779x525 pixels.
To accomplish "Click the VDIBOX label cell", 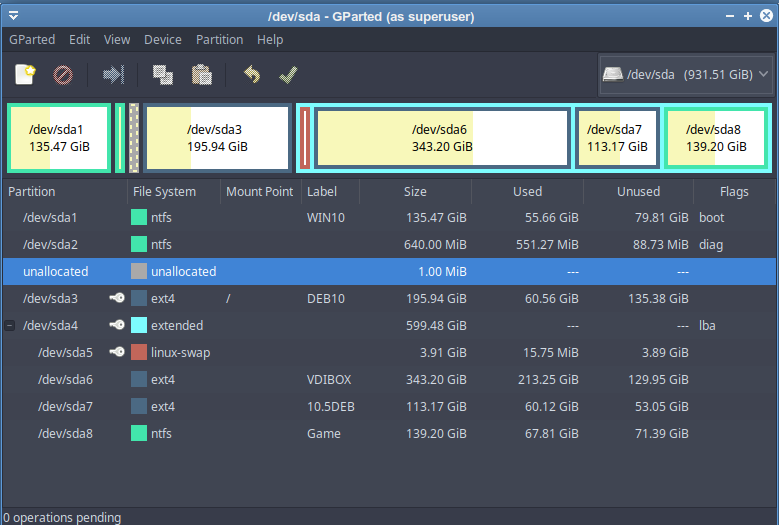I will (x=329, y=379).
